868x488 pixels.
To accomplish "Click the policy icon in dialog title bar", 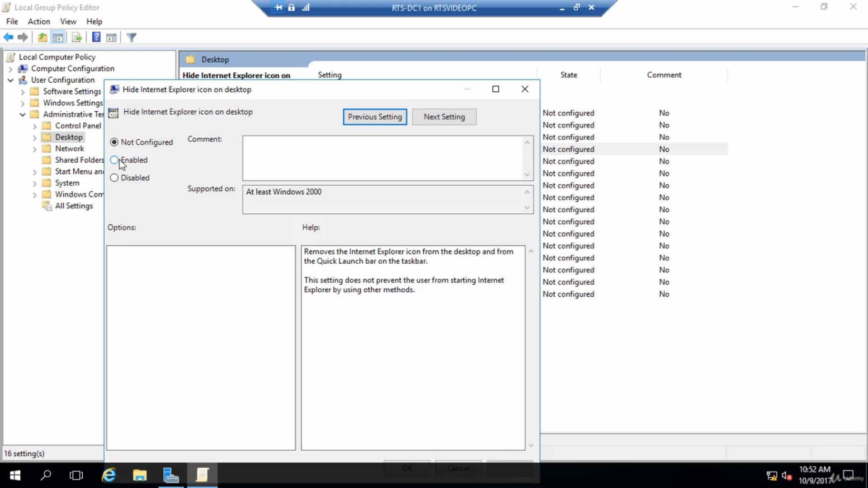I will [114, 89].
